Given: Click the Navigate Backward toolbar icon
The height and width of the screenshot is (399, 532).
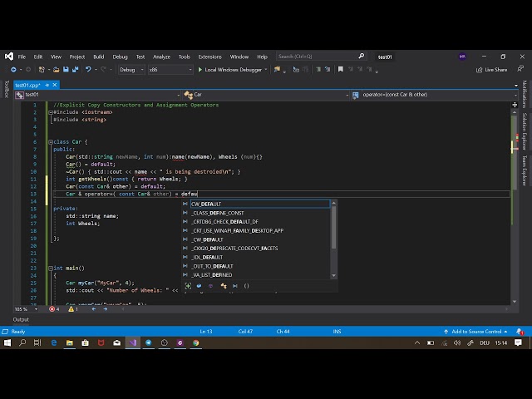Looking at the screenshot, I should click(13, 70).
